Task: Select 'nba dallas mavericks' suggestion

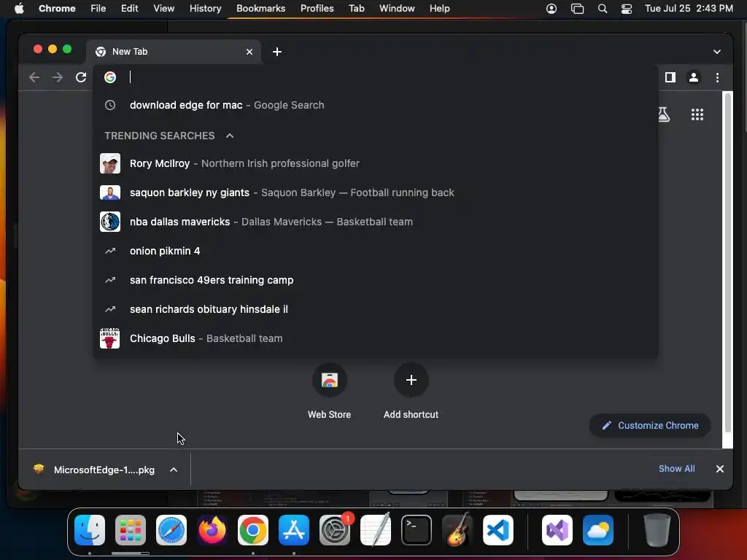Action: click(x=376, y=222)
